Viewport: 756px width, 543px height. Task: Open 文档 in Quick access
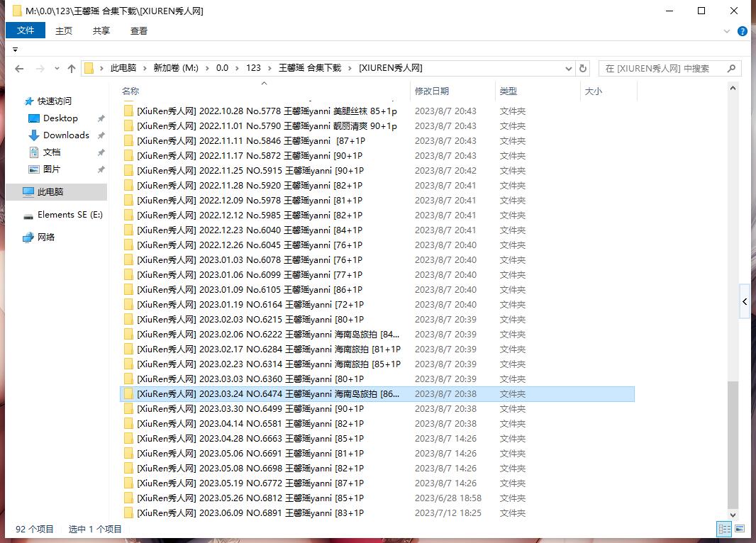[x=52, y=152]
